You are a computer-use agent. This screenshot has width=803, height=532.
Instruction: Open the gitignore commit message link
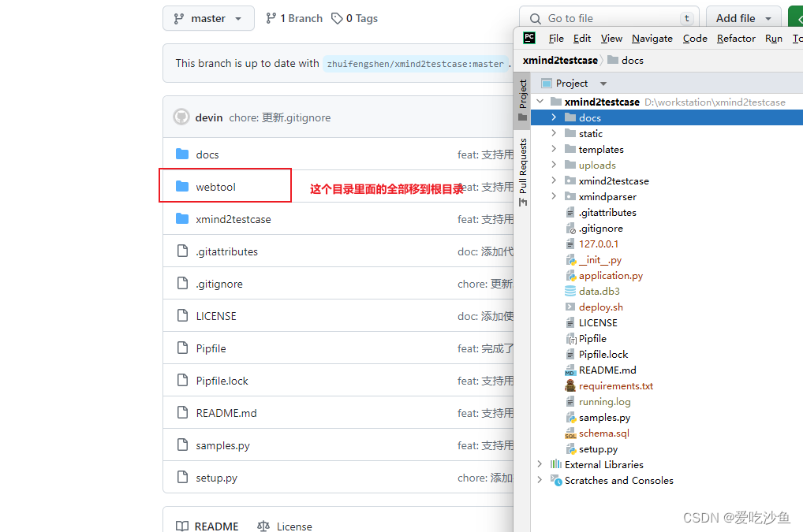click(279, 117)
